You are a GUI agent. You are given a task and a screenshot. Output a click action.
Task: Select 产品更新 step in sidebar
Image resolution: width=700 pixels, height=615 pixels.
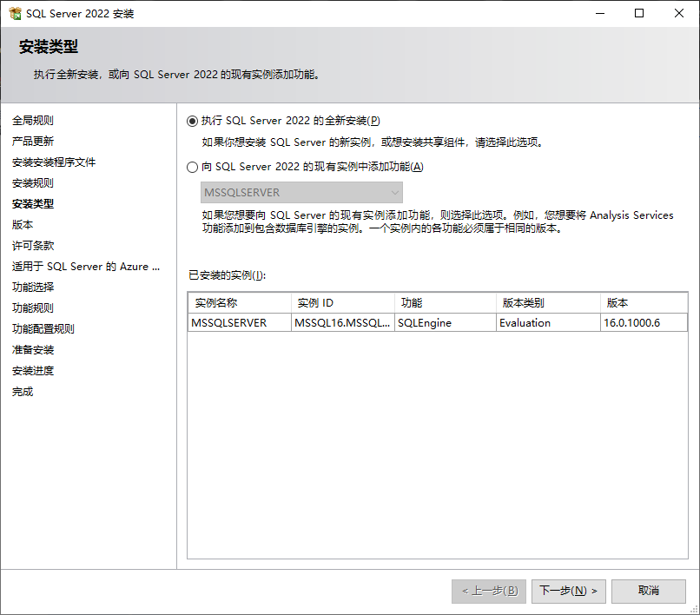pos(32,142)
